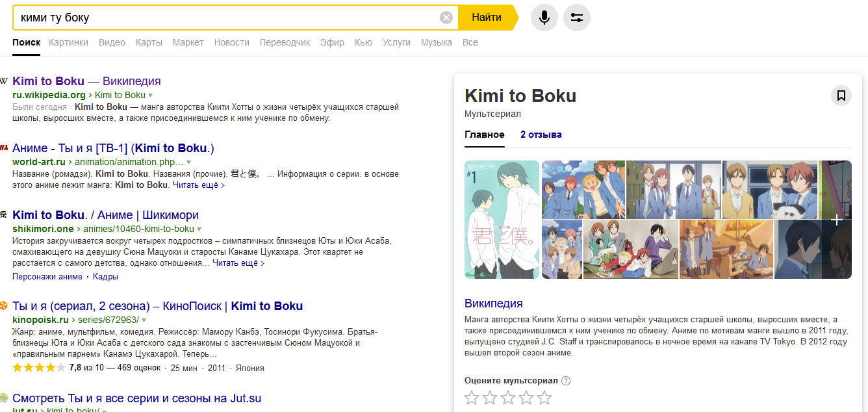
Task: Open the '2 отзыва' tab in the card
Action: pyautogui.click(x=541, y=135)
